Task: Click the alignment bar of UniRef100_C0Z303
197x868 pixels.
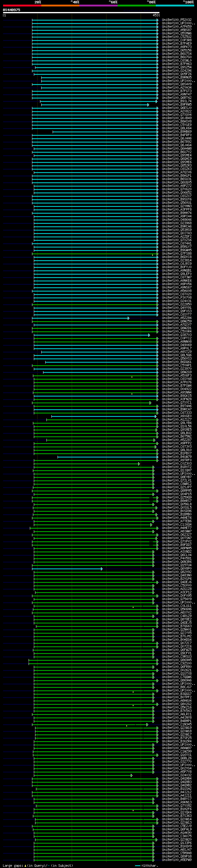Action: (x=87, y=464)
